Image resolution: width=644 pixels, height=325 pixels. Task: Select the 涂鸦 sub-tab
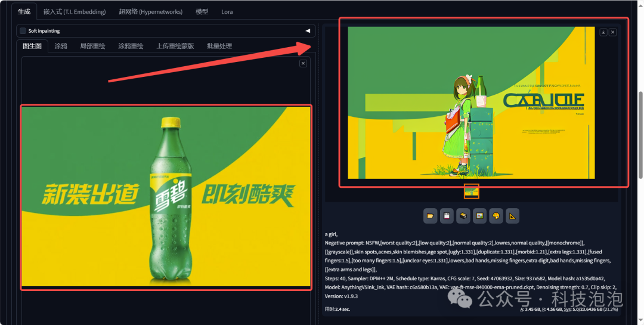click(x=61, y=46)
